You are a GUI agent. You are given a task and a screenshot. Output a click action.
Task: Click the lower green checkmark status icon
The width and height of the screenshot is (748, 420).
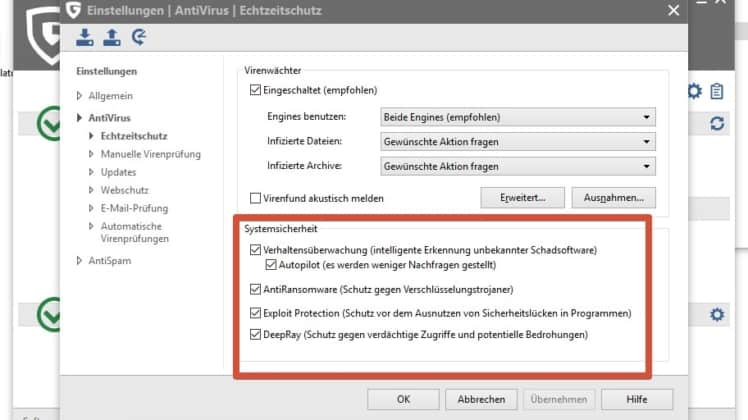pos(49,315)
